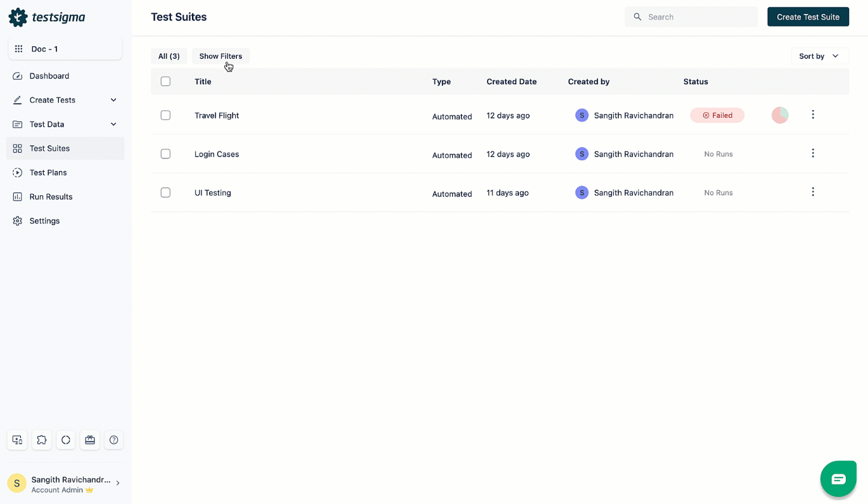This screenshot has width=868, height=504.
Task: Open Test Suites in the sidebar
Action: (x=65, y=148)
